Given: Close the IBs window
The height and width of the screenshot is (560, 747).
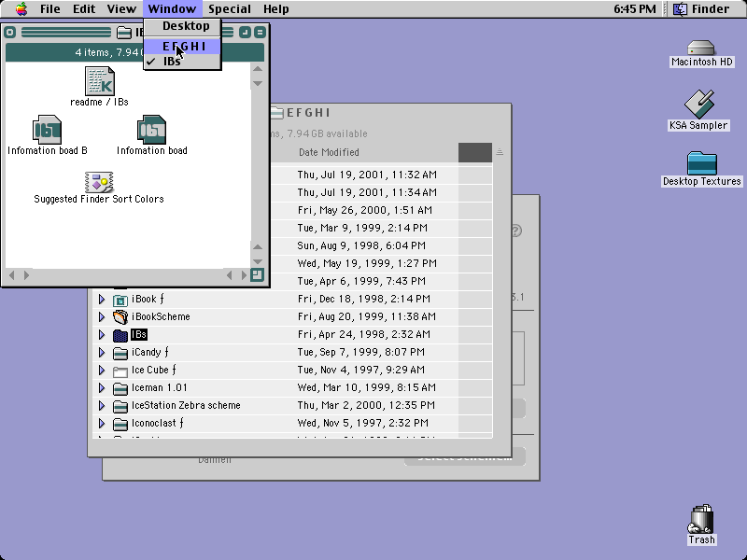Looking at the screenshot, I should tap(10, 33).
